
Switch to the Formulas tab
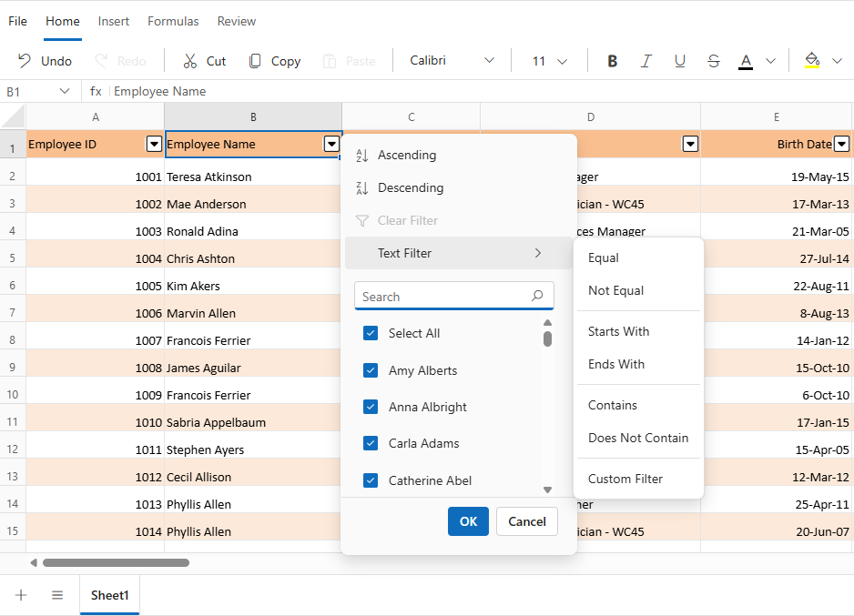coord(173,21)
